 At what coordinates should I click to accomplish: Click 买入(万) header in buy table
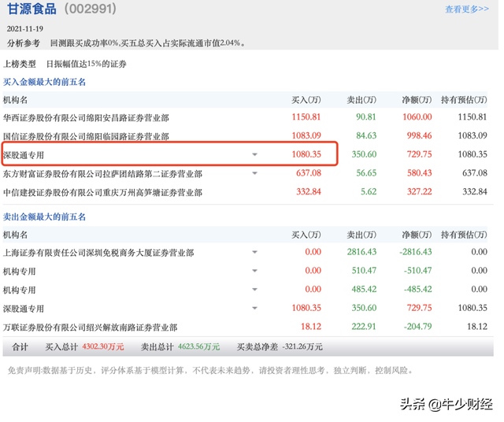coord(306,100)
